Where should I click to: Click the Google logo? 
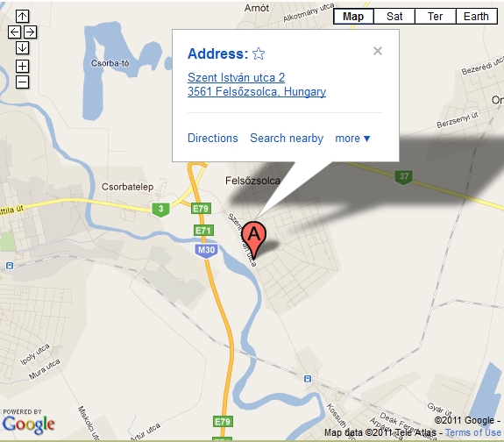(x=28, y=424)
